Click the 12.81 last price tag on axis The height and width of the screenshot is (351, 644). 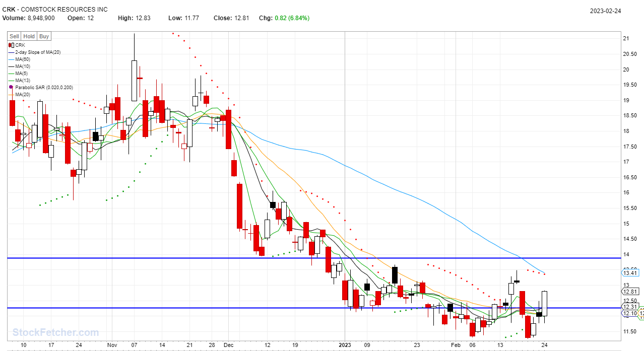pos(630,292)
